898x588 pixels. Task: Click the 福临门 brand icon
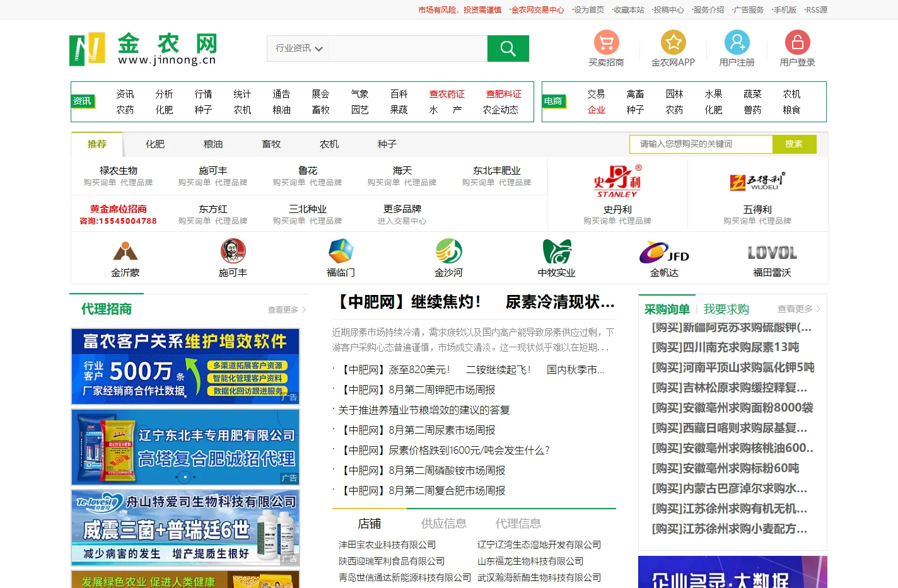pos(341,251)
